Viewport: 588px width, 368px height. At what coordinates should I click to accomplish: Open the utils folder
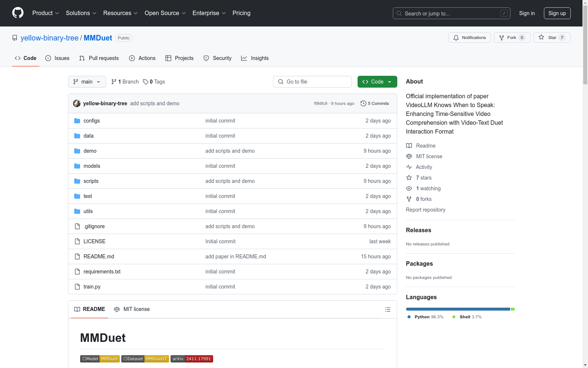(x=88, y=211)
